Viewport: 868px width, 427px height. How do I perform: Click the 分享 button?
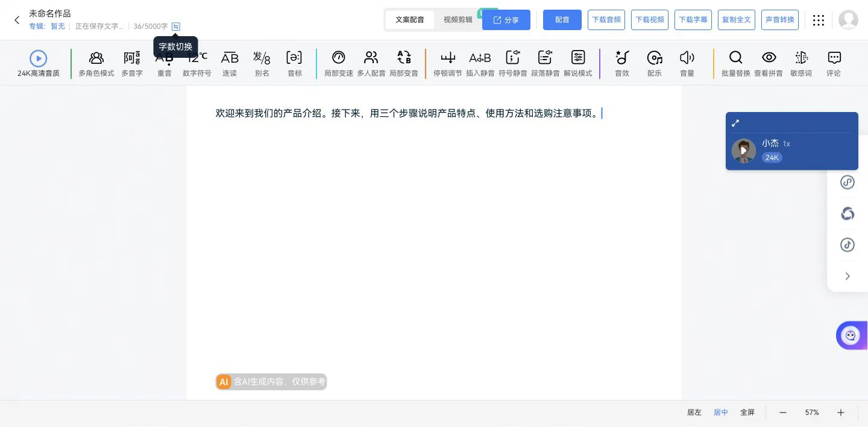(x=506, y=20)
